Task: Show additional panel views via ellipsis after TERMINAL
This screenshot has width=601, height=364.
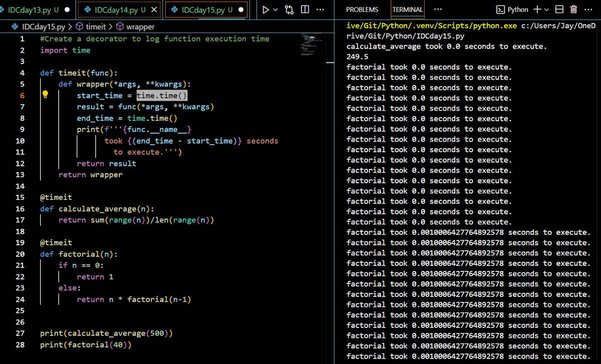Action: point(438,10)
